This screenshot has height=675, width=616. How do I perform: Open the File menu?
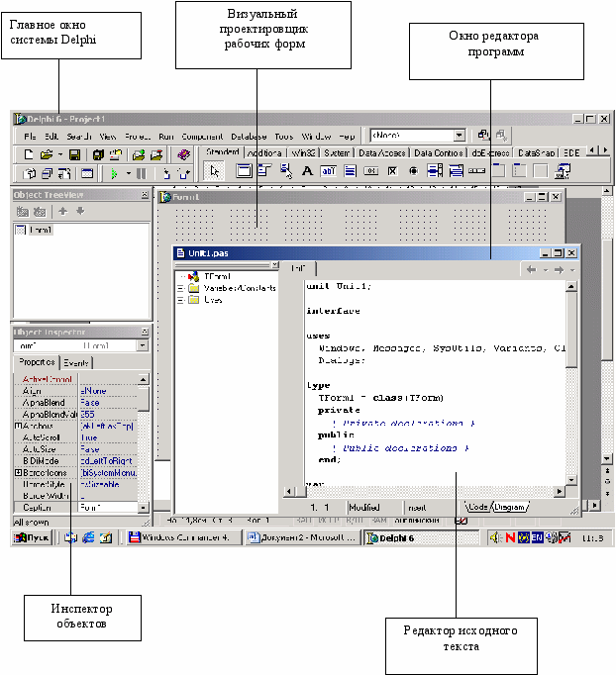click(x=30, y=137)
